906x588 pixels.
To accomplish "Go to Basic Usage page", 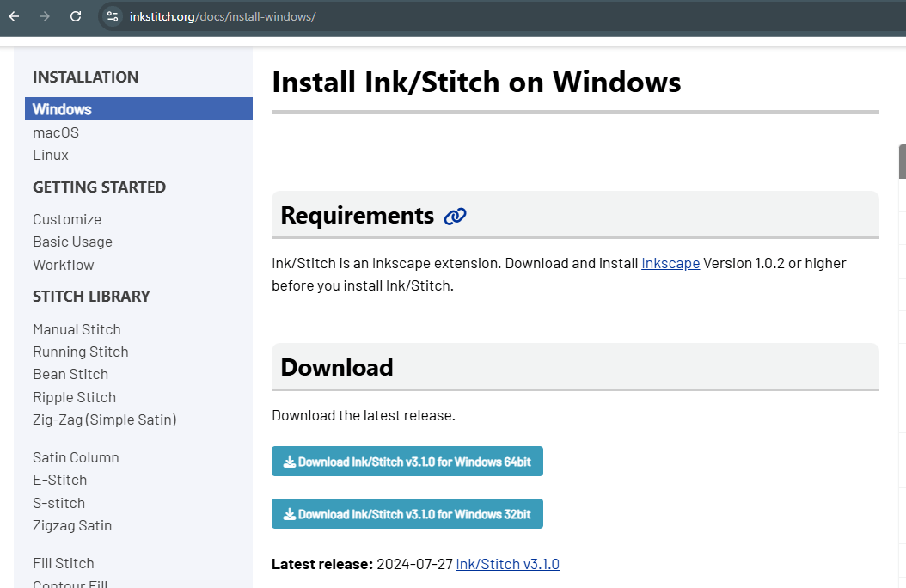I will pyautogui.click(x=72, y=242).
